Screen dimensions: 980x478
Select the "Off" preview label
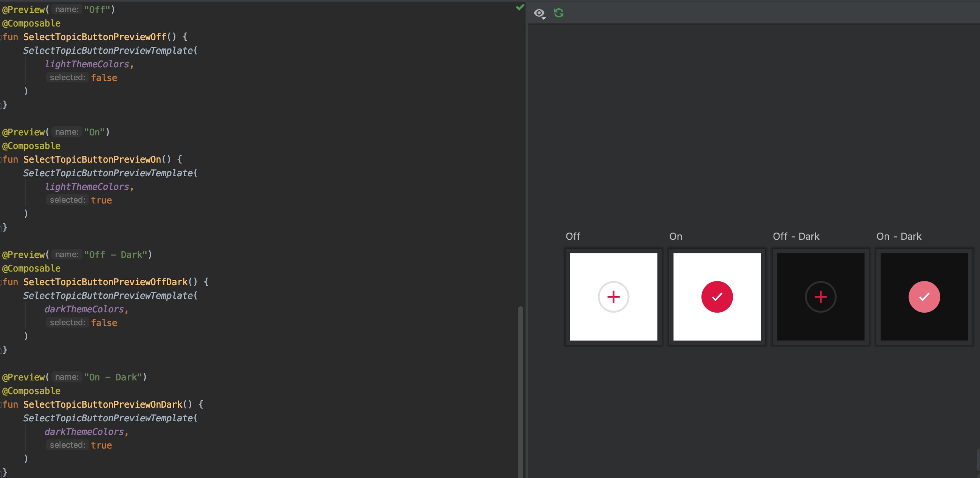[573, 236]
